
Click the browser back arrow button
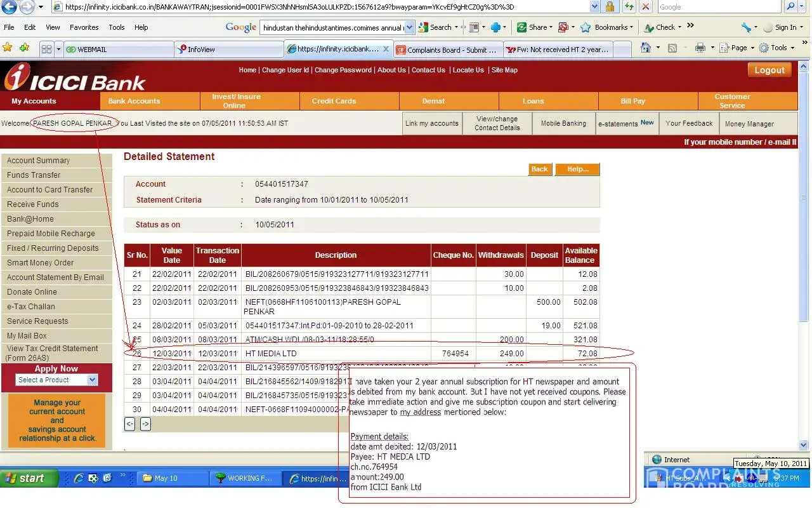point(9,8)
